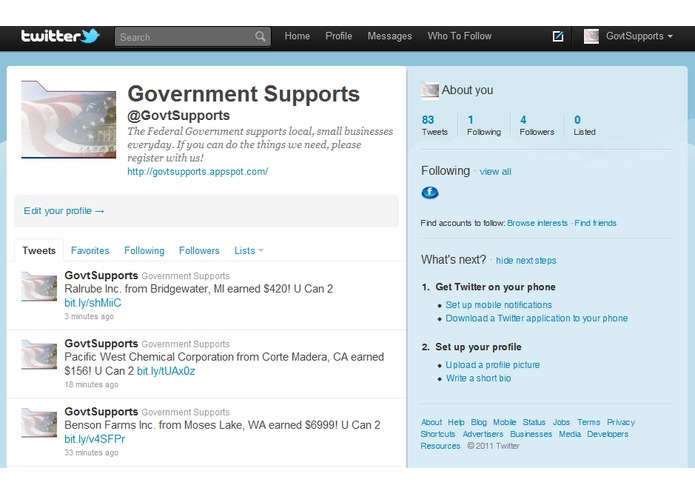Switch to the Favorites tab
Screen dimensions: 695x494
tap(90, 251)
